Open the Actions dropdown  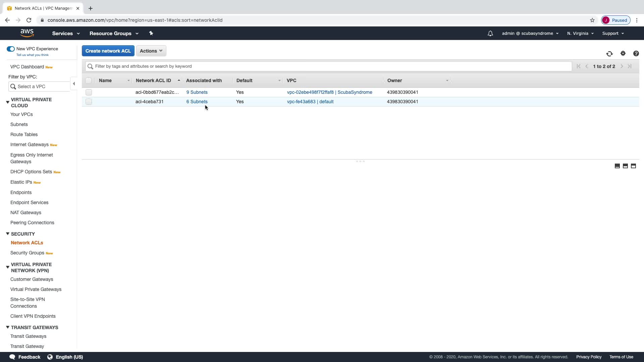pos(151,51)
